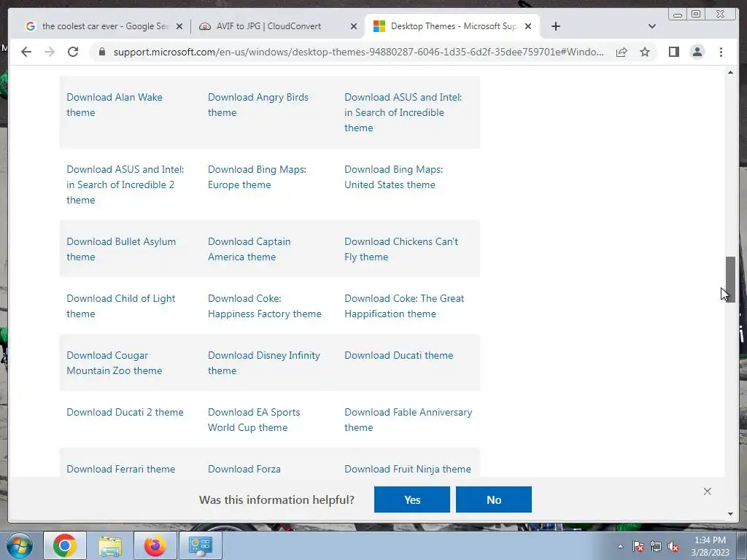Open Chrome side panel

point(673,52)
